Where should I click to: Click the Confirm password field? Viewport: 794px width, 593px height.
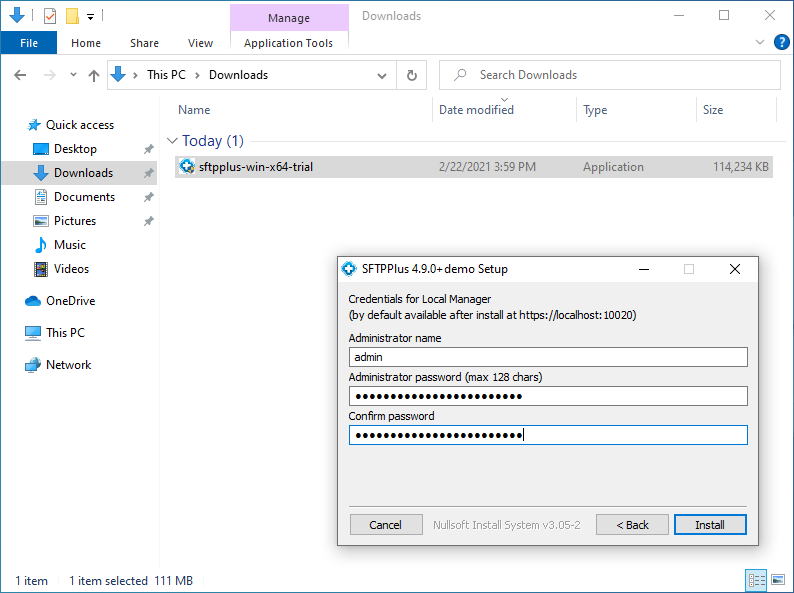click(547, 435)
